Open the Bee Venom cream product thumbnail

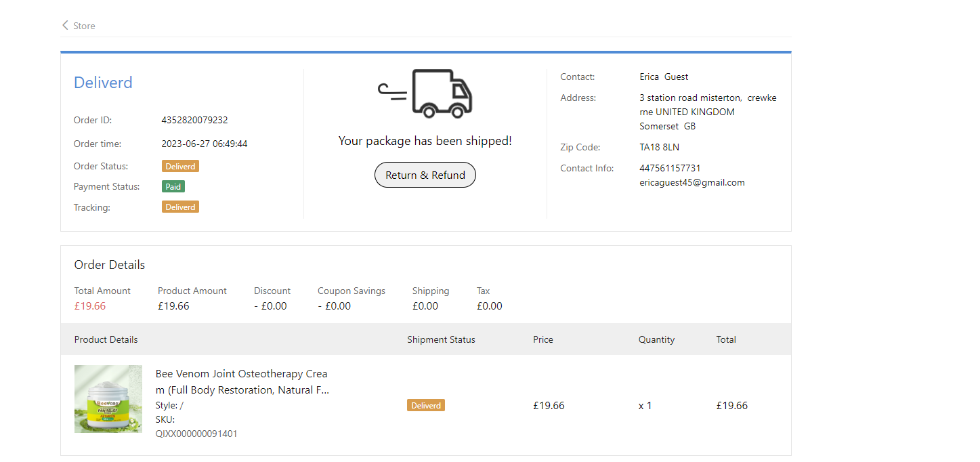[x=108, y=399]
